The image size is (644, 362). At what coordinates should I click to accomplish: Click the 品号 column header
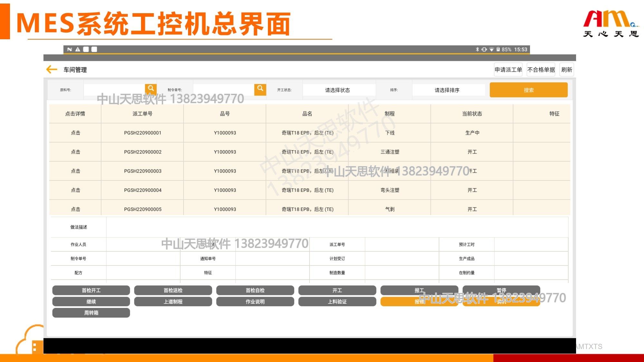(225, 114)
